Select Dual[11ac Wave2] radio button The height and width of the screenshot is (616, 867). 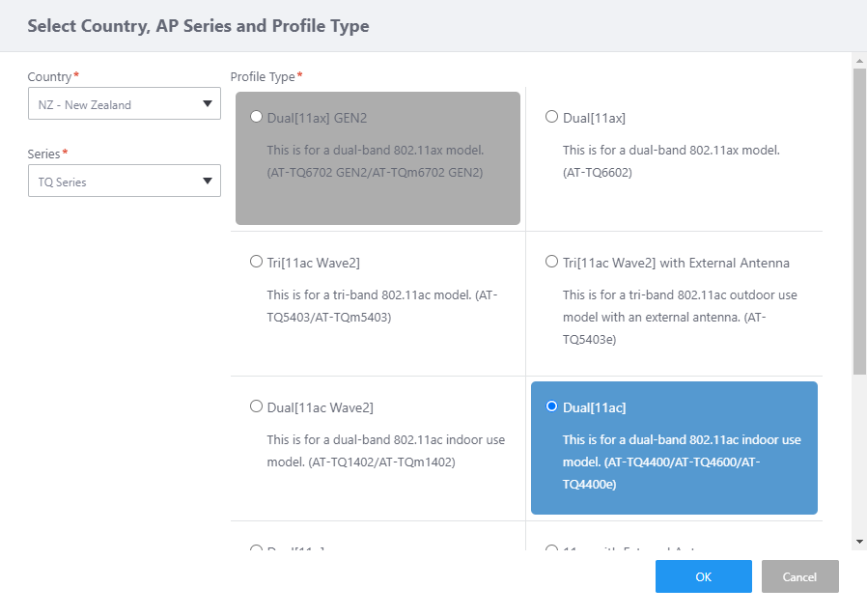coord(256,406)
